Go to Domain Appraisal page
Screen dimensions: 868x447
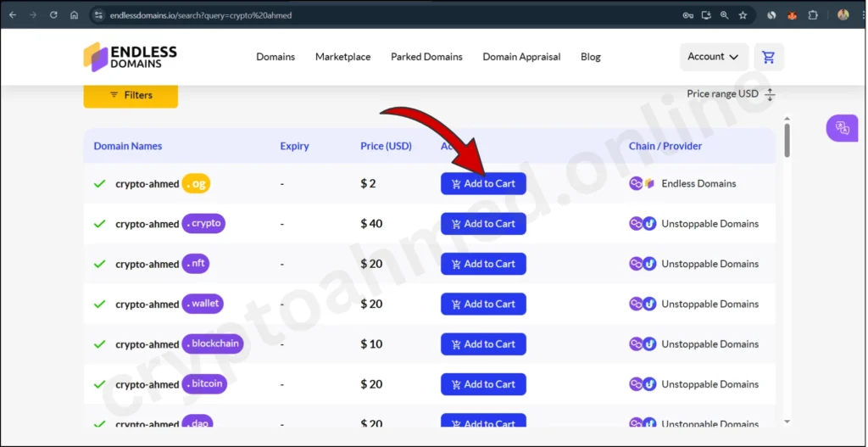[x=521, y=57]
